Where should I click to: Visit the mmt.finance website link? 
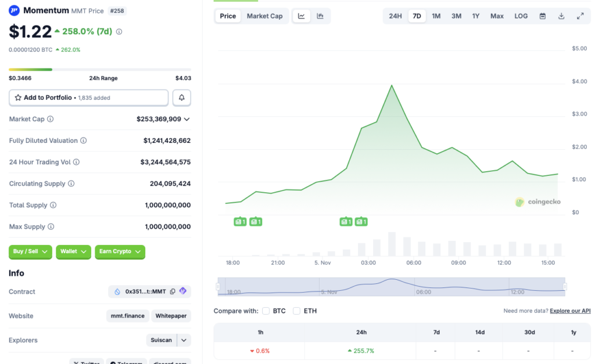127,316
